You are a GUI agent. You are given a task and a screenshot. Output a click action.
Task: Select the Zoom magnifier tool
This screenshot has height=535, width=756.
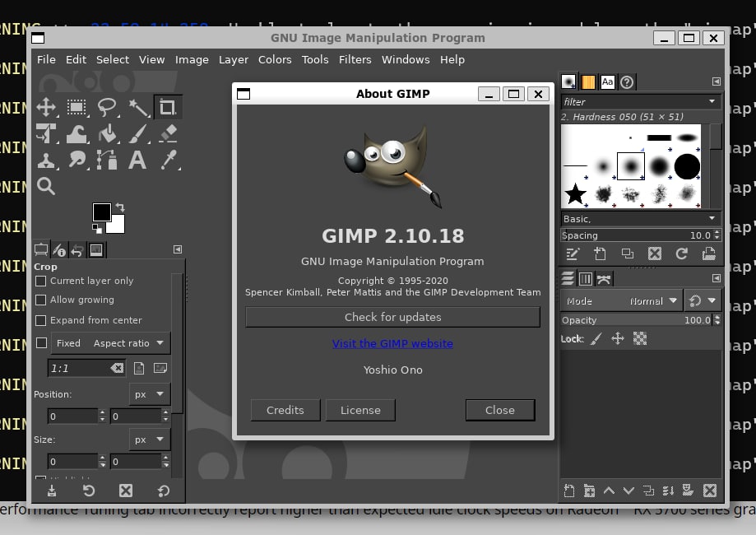46,186
